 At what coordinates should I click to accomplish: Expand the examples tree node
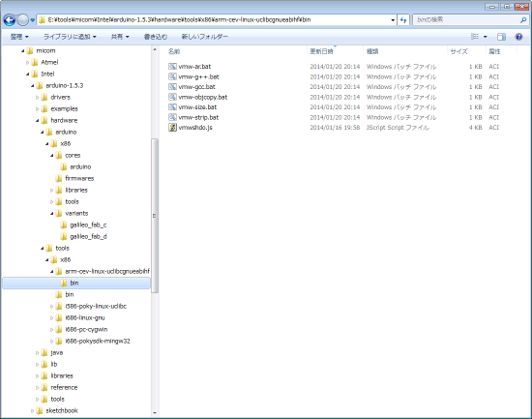[38, 109]
